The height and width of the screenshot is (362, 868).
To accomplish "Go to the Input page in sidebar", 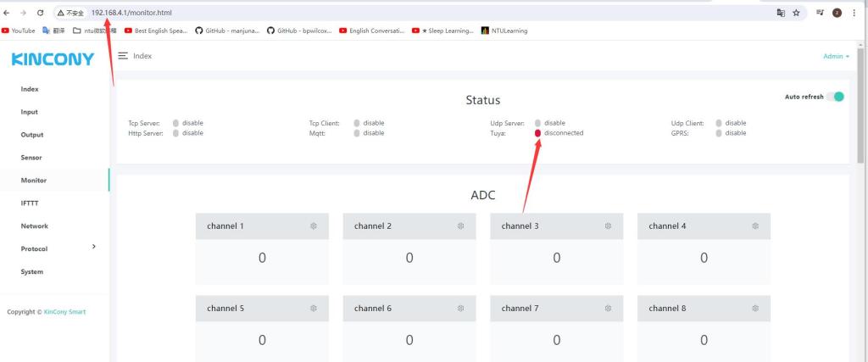I will pyautogui.click(x=29, y=112).
